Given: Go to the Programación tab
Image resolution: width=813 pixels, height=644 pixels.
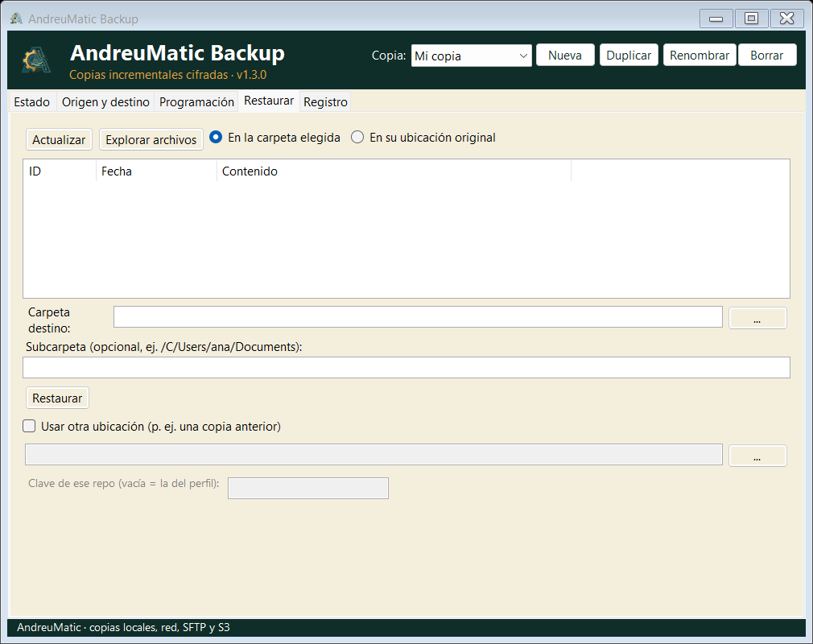Looking at the screenshot, I should click(x=196, y=102).
